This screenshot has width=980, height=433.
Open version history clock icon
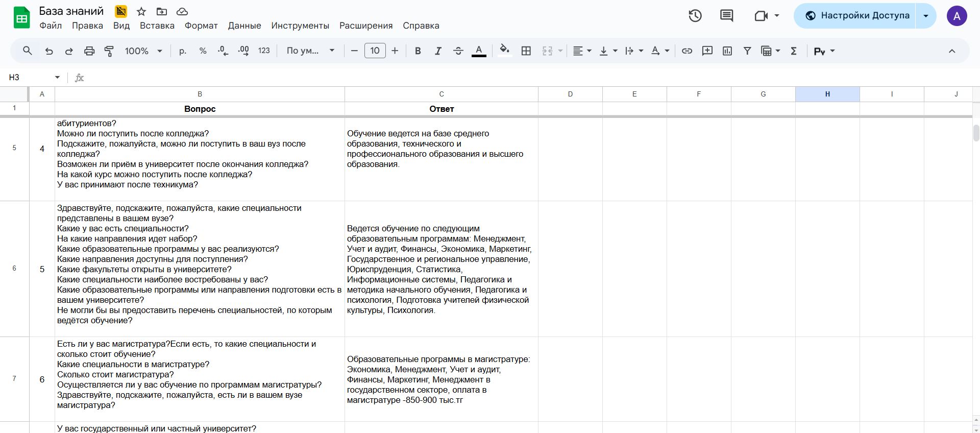(695, 16)
